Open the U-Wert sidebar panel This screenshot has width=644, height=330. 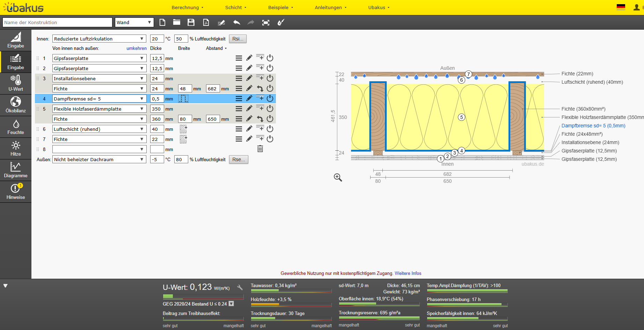[16, 83]
